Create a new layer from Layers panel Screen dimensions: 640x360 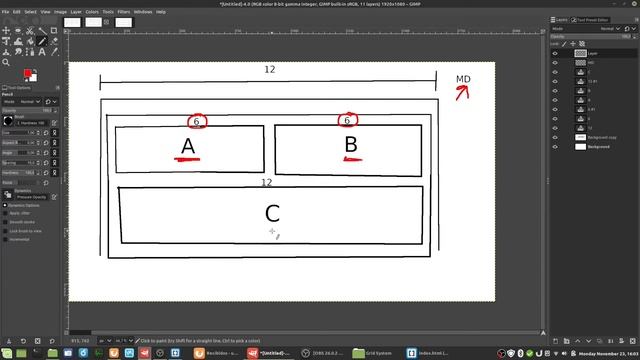pyautogui.click(x=556, y=341)
